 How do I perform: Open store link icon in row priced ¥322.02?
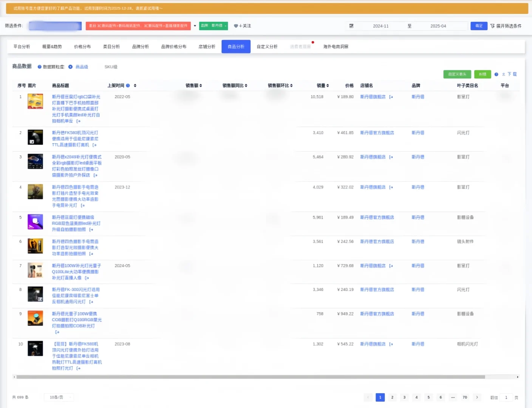(391, 187)
